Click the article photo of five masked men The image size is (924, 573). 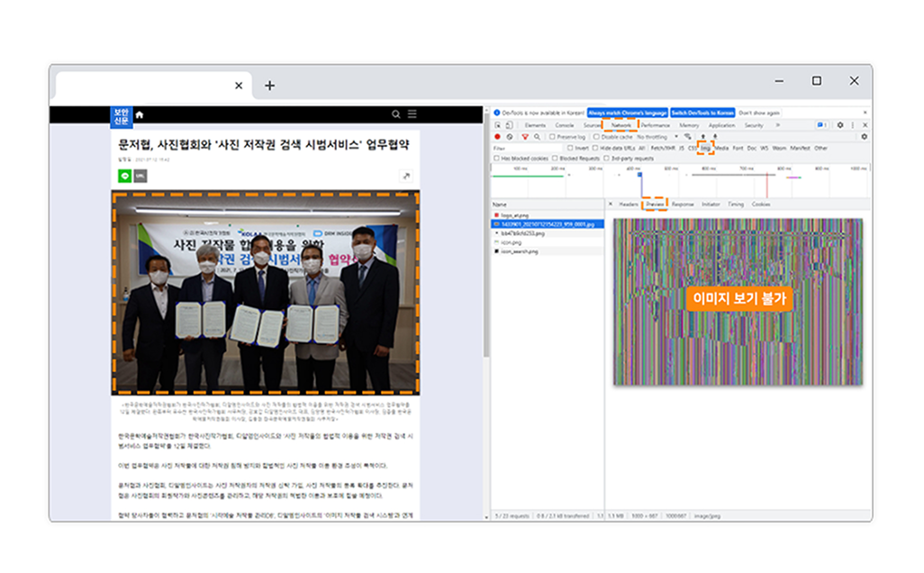coord(265,292)
